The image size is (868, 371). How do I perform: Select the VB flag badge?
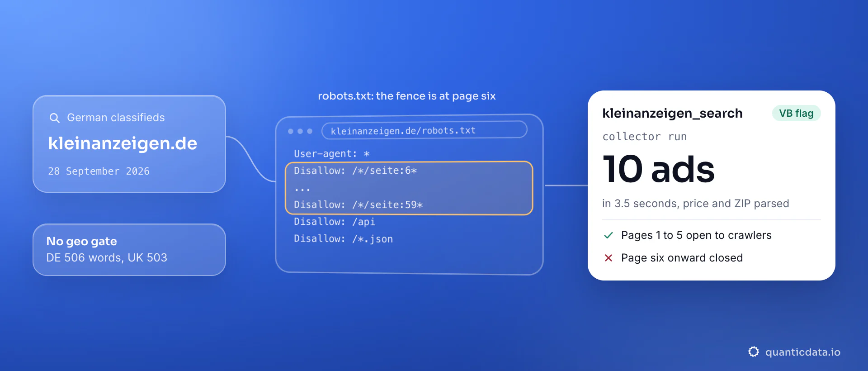(x=796, y=113)
